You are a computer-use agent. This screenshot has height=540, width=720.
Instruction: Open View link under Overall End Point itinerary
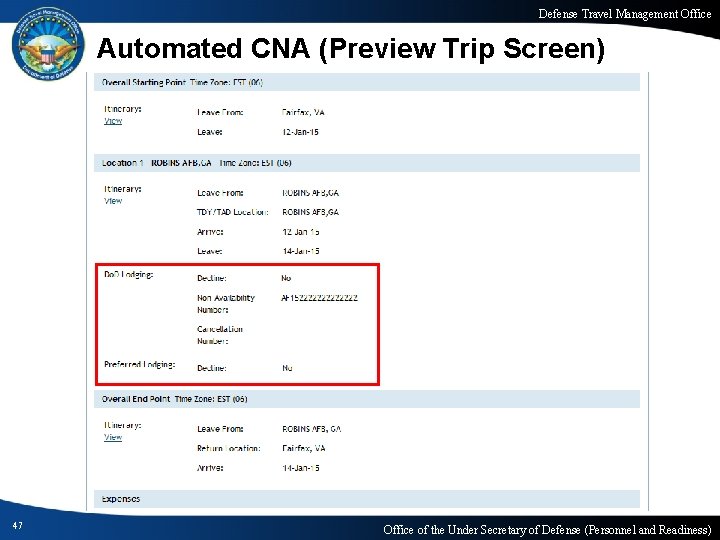[x=113, y=437]
